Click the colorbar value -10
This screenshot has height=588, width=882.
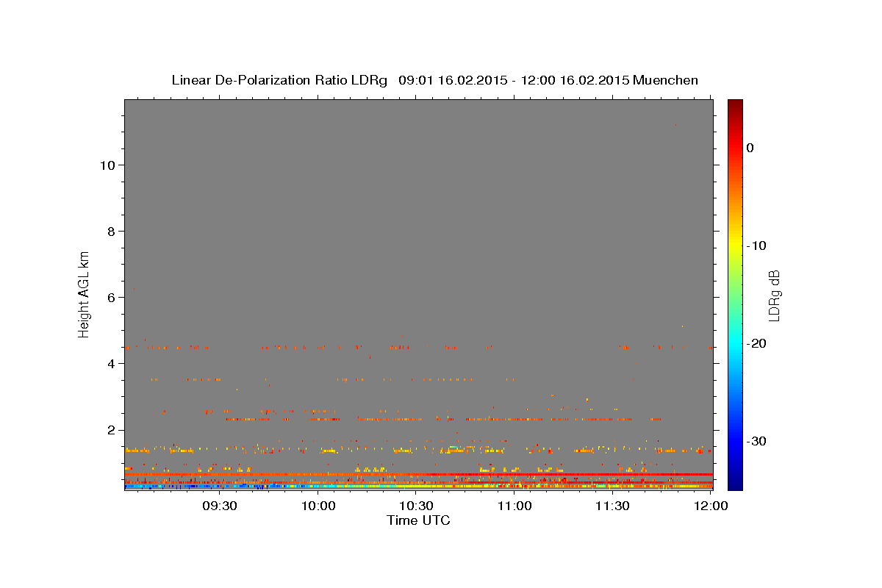click(758, 245)
